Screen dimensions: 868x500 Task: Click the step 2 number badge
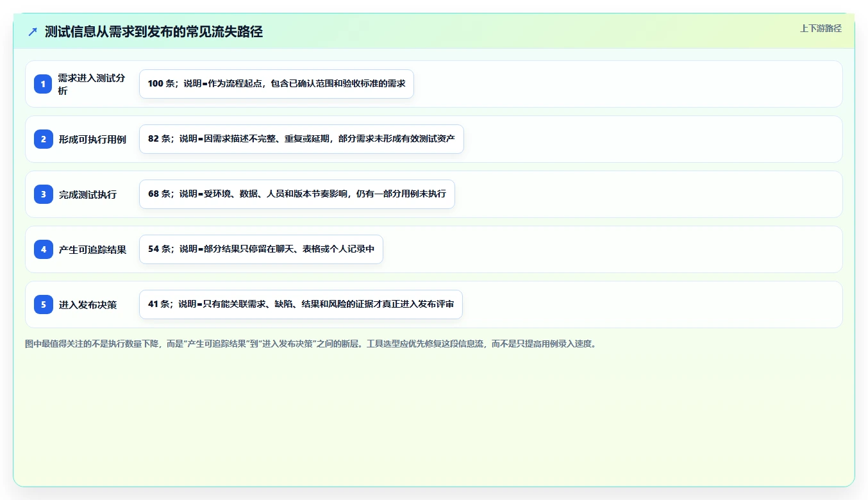(x=44, y=139)
